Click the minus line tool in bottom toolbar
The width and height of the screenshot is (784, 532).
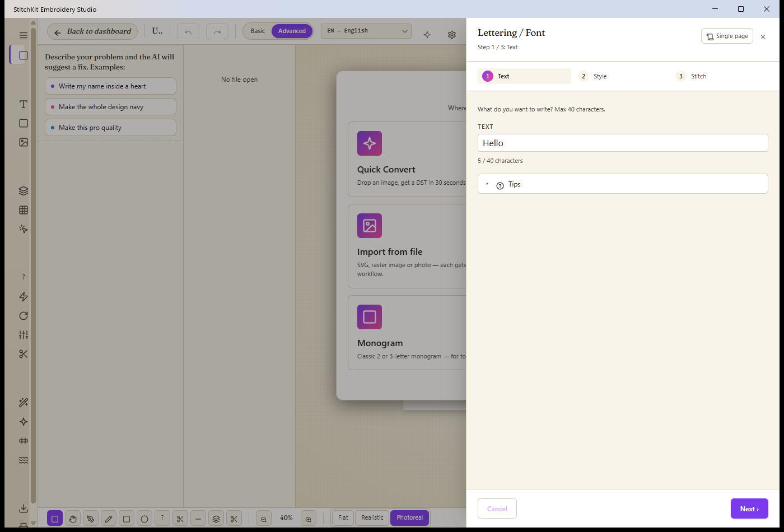[198, 519]
